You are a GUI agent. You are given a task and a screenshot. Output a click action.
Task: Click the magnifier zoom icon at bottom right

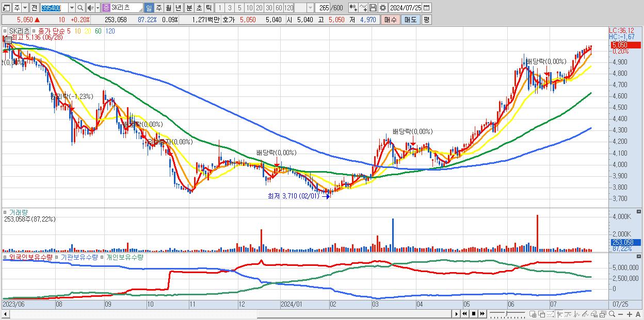point(612,314)
